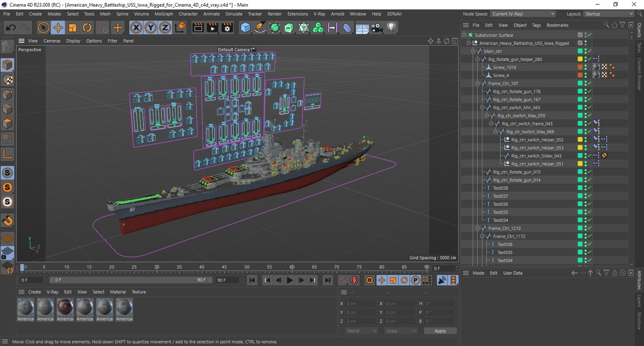Image resolution: width=644 pixels, height=346 pixels.
Task: Toggle X axis lock
Action: (x=136, y=28)
